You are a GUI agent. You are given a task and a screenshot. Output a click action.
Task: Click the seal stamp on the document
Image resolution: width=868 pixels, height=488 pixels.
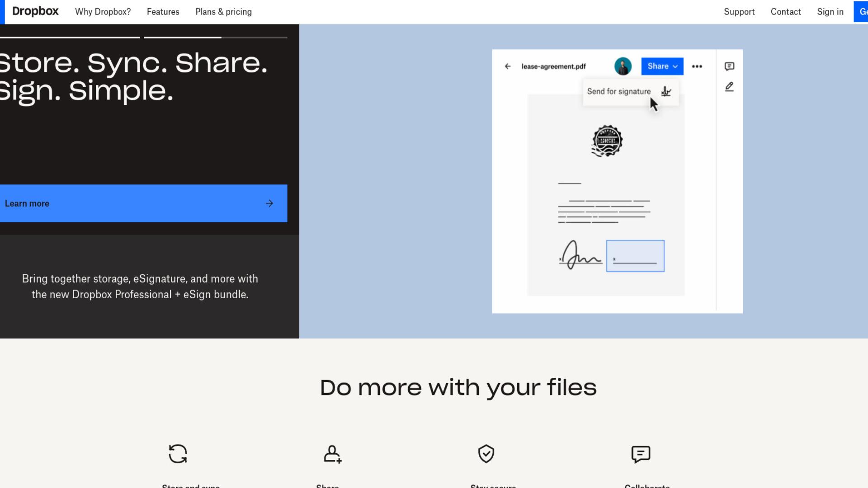607,141
